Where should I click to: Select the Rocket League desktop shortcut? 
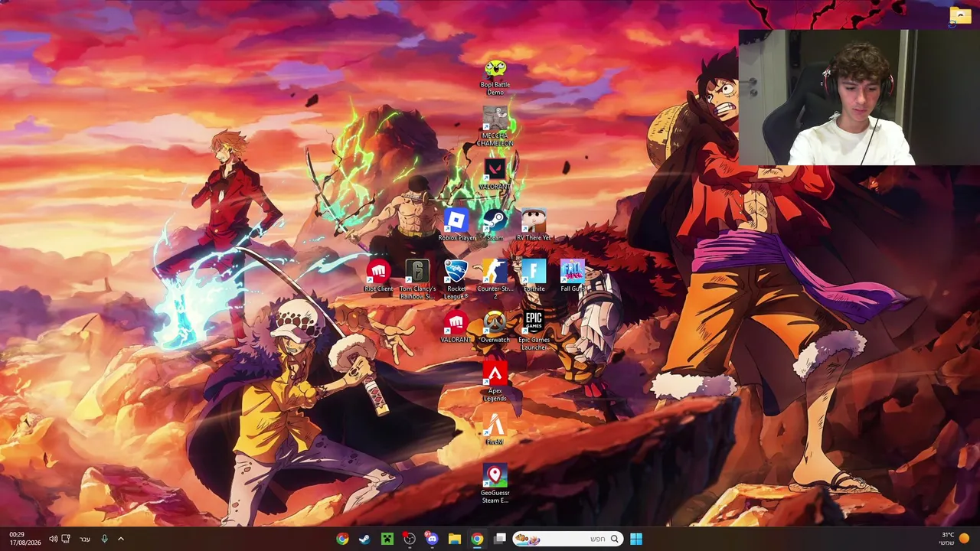coord(456,280)
